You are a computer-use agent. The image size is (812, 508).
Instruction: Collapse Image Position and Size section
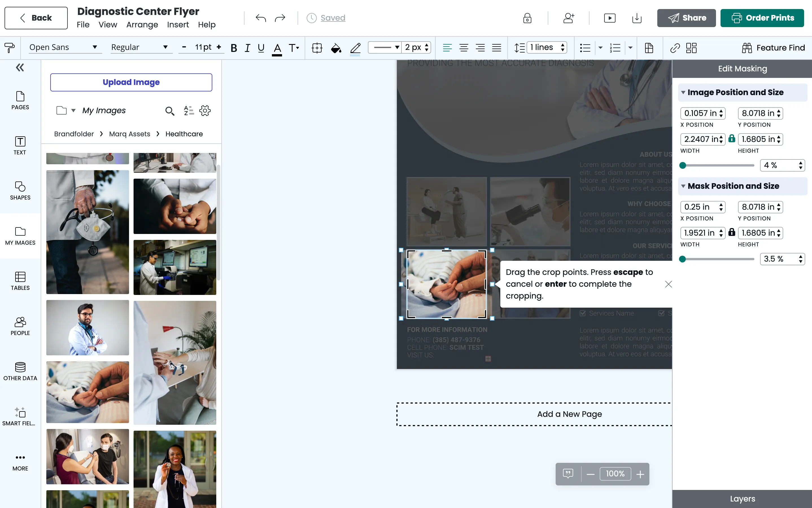(683, 92)
